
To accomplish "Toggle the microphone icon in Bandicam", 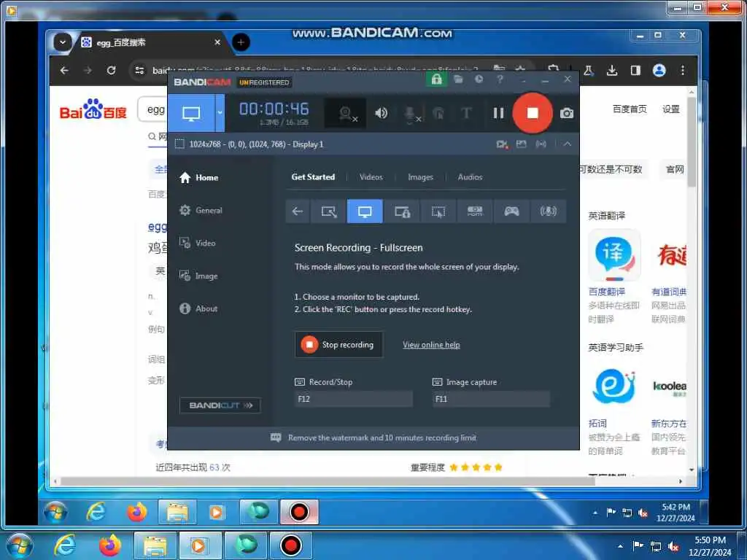I will point(411,114).
